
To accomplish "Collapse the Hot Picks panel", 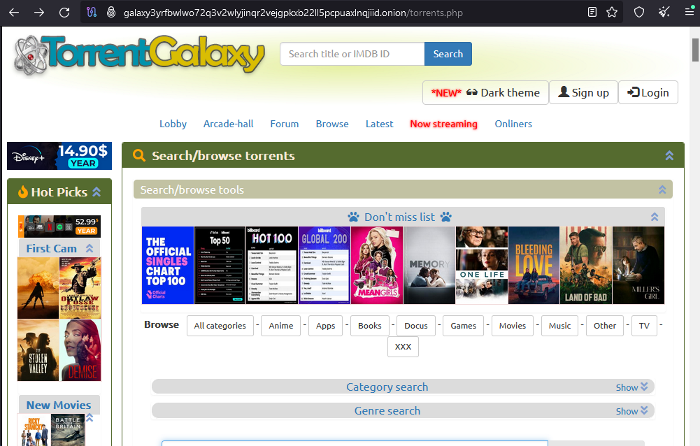I will [96, 192].
